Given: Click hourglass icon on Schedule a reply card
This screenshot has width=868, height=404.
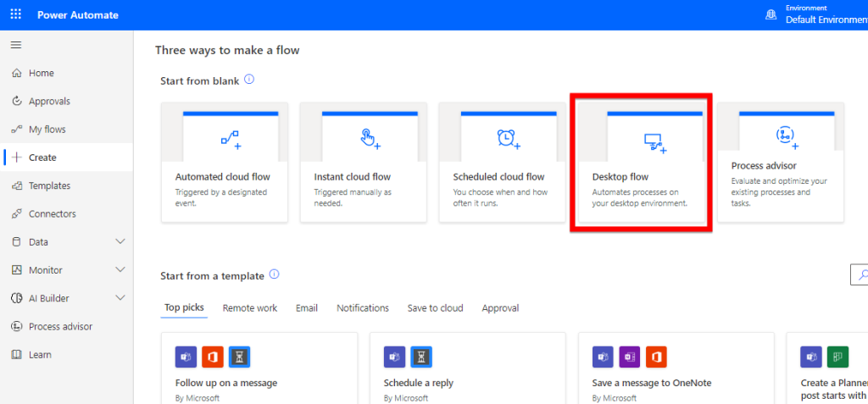Looking at the screenshot, I should point(421,357).
